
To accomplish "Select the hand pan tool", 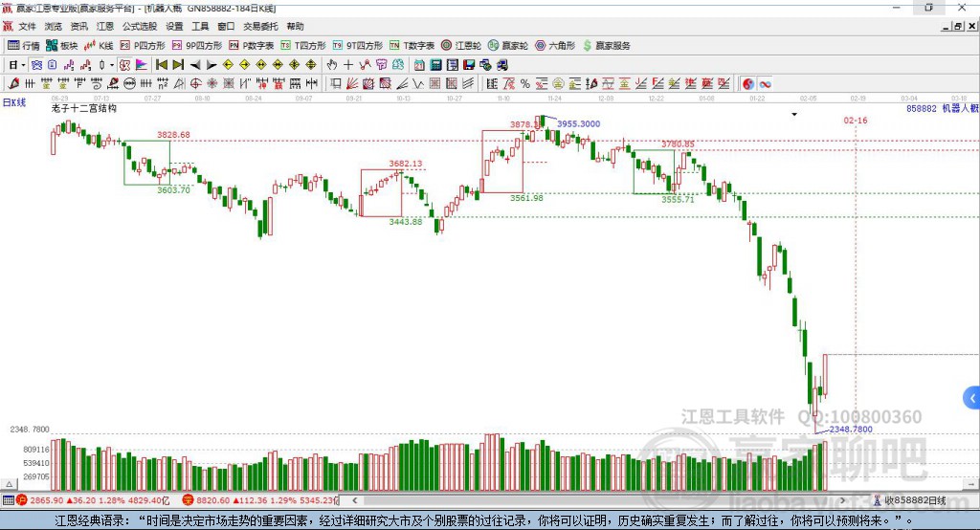I will point(332,65).
